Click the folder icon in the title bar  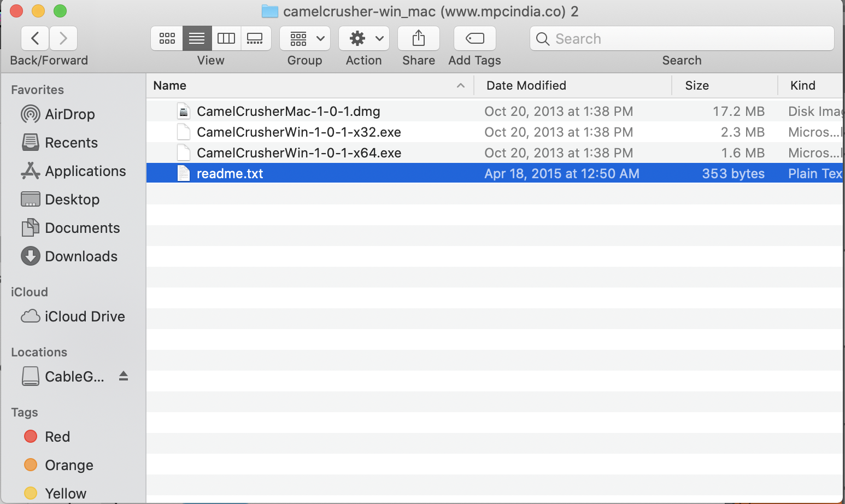pyautogui.click(x=270, y=11)
